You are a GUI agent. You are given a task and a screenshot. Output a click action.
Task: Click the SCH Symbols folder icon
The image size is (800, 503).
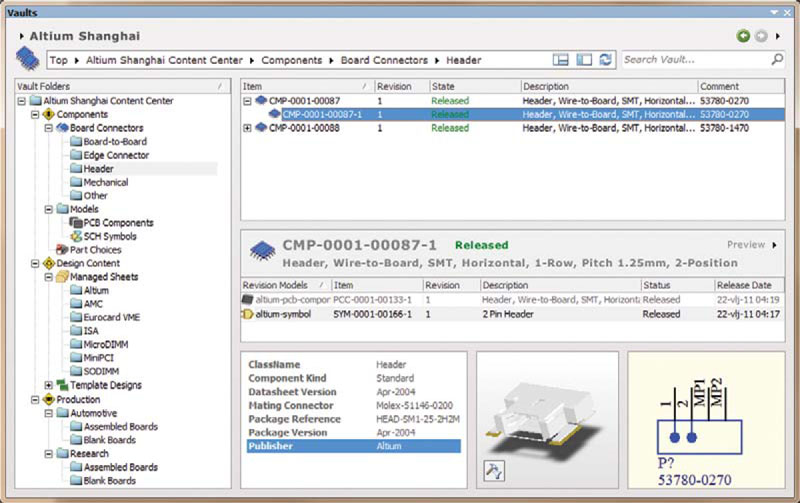pos(76,236)
